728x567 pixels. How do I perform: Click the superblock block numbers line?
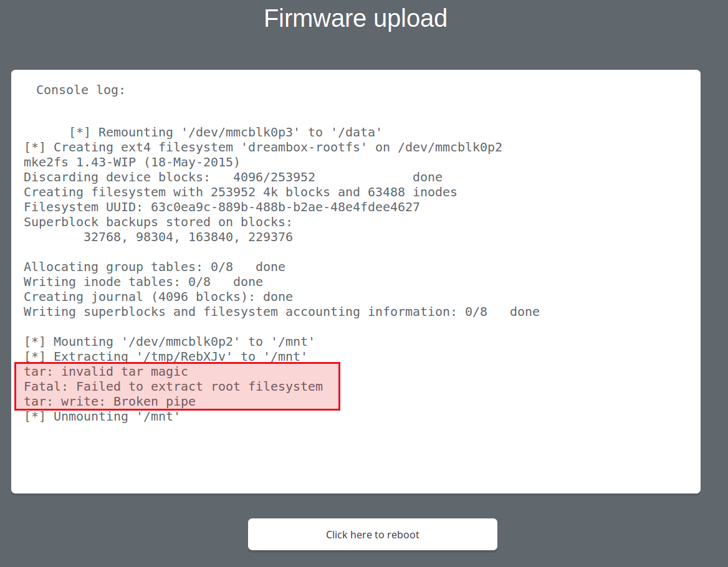coord(188,237)
